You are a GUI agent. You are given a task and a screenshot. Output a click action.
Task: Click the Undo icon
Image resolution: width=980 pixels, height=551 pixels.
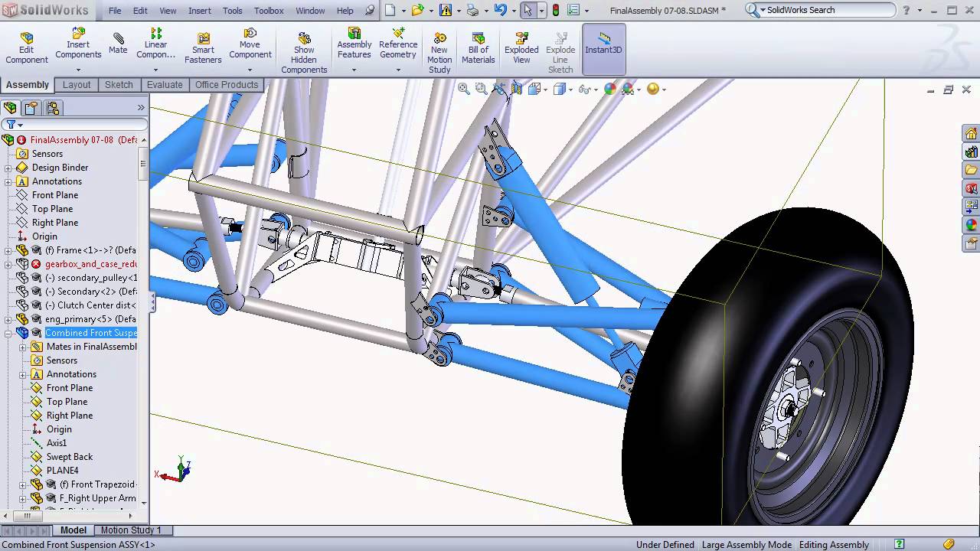[500, 11]
